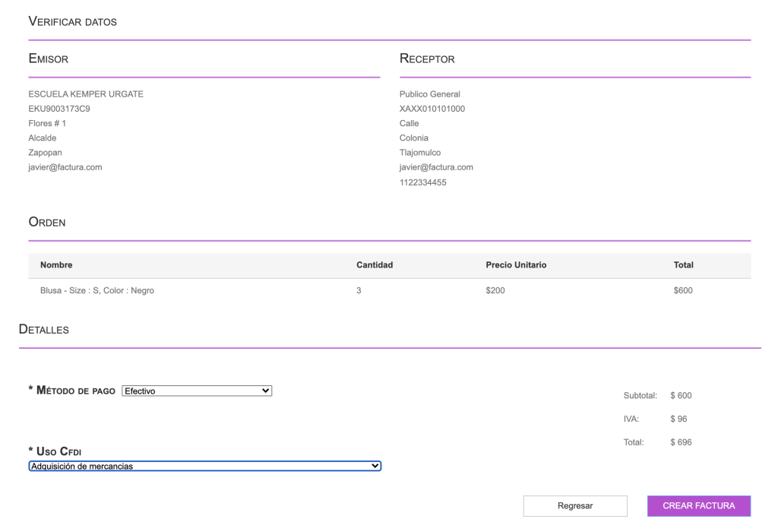Click the Regresar button
This screenshot has height=532, width=778.
[575, 505]
